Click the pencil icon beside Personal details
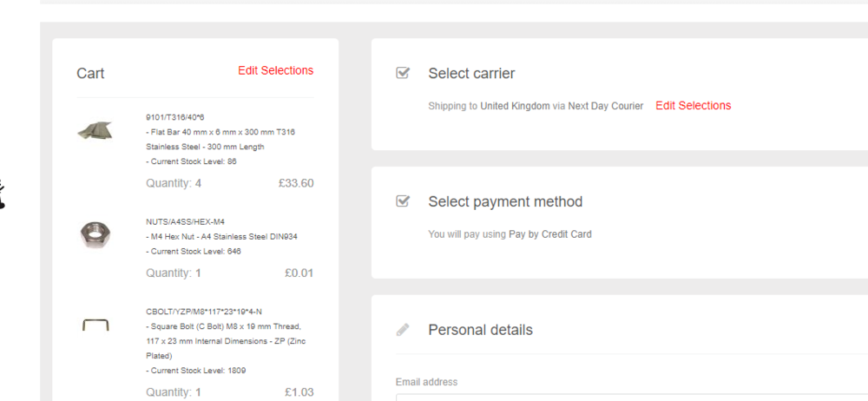Image resolution: width=868 pixels, height=401 pixels. coord(403,330)
